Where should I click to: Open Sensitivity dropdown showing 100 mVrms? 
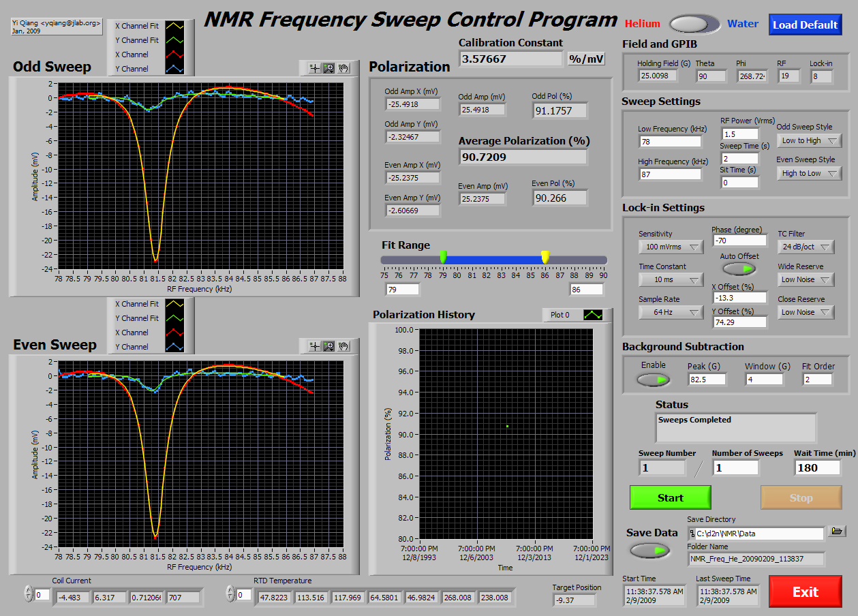(671, 247)
